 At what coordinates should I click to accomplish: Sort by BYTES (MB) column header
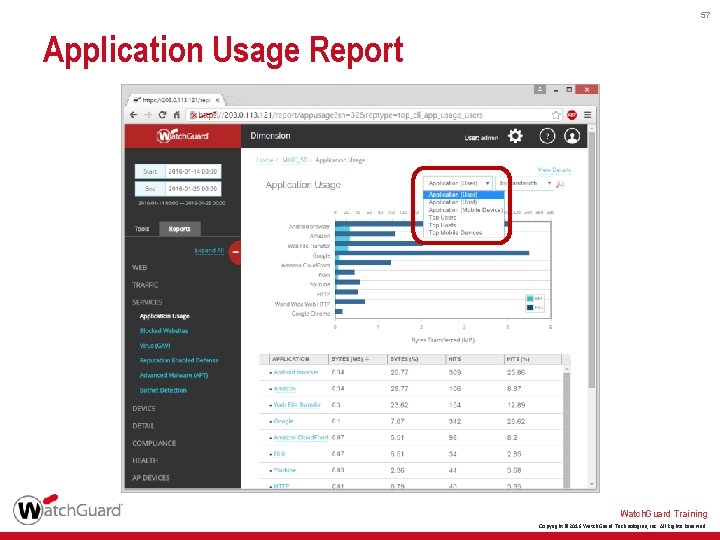(358, 359)
